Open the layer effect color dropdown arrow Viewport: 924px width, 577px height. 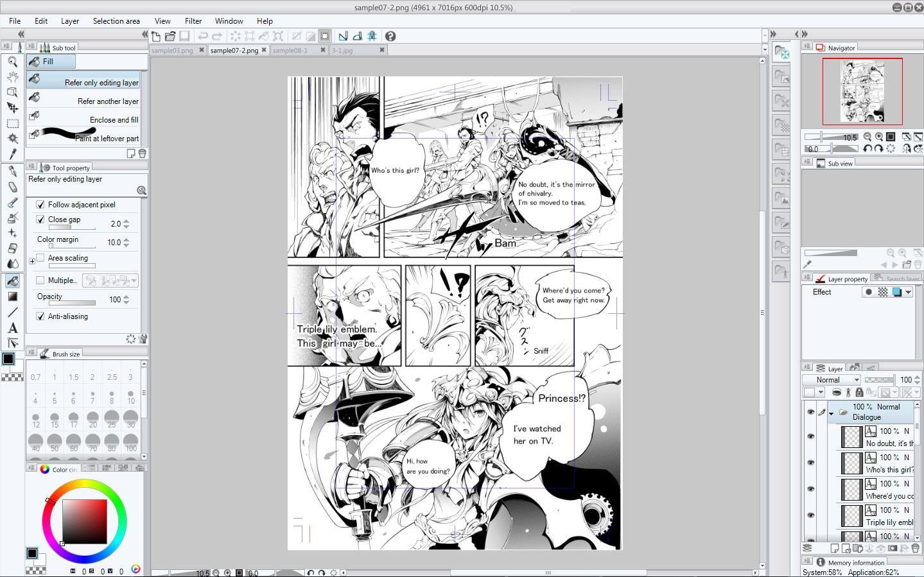point(909,292)
